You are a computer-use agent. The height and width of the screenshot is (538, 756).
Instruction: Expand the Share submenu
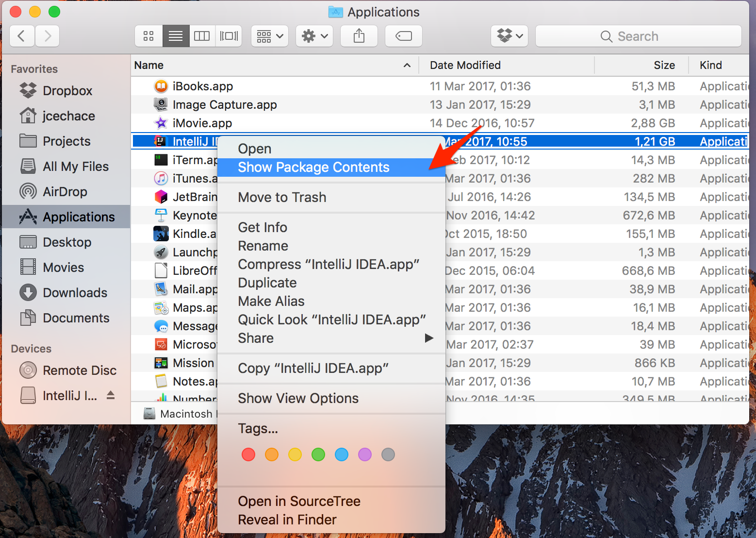point(331,338)
